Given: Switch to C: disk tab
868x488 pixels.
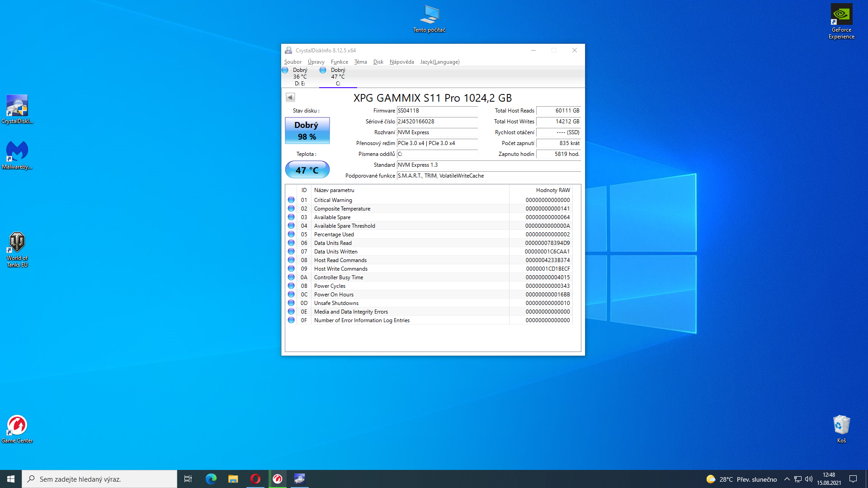Looking at the screenshot, I should tap(338, 77).
